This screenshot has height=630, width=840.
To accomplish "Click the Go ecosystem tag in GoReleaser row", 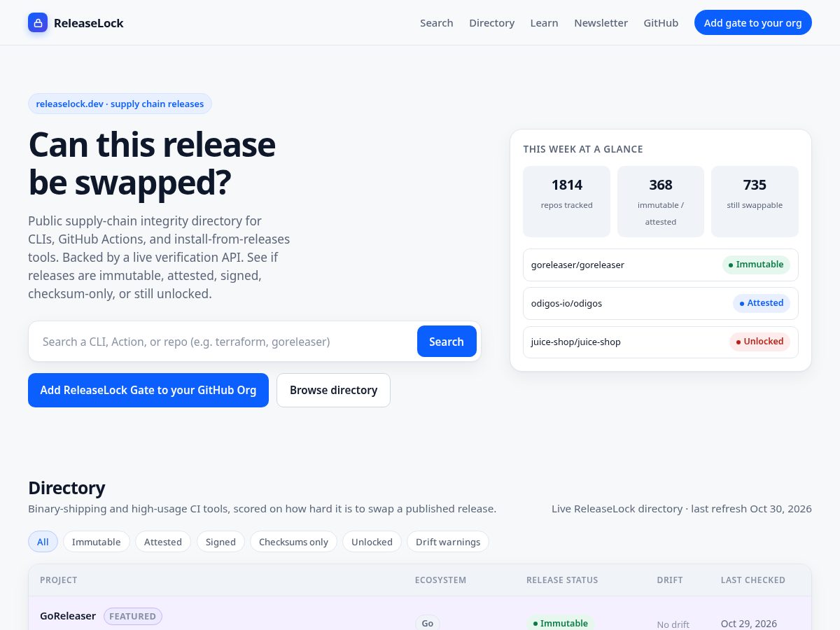I will pyautogui.click(x=428, y=623).
